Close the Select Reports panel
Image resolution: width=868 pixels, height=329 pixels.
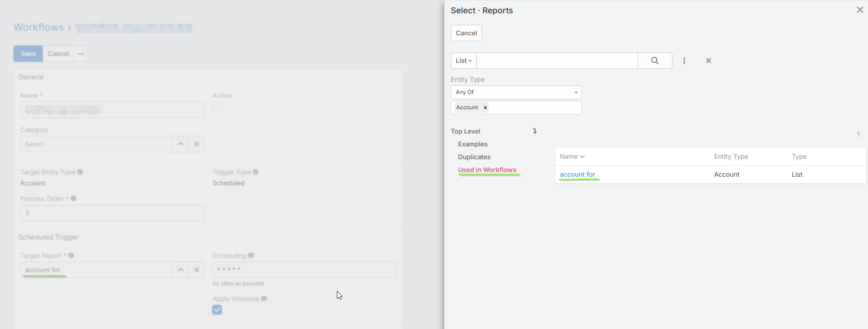coord(860,10)
